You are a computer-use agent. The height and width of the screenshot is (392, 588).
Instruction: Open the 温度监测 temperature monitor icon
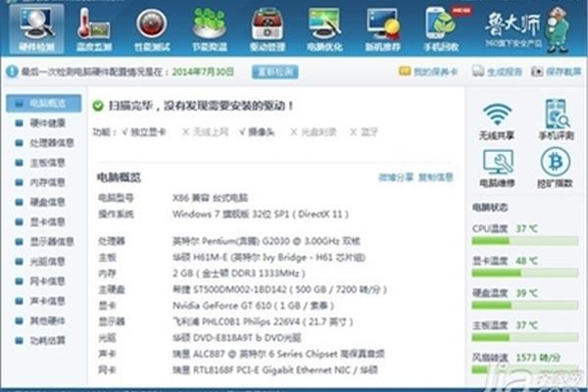point(94,28)
